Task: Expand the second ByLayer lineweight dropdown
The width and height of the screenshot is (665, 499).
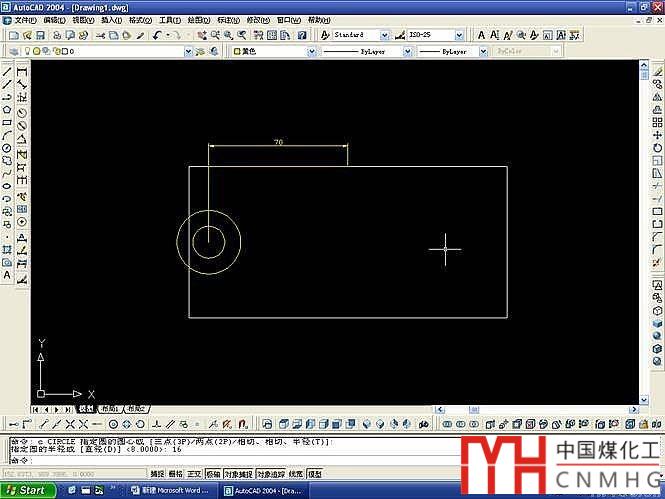Action: pyautogui.click(x=483, y=51)
